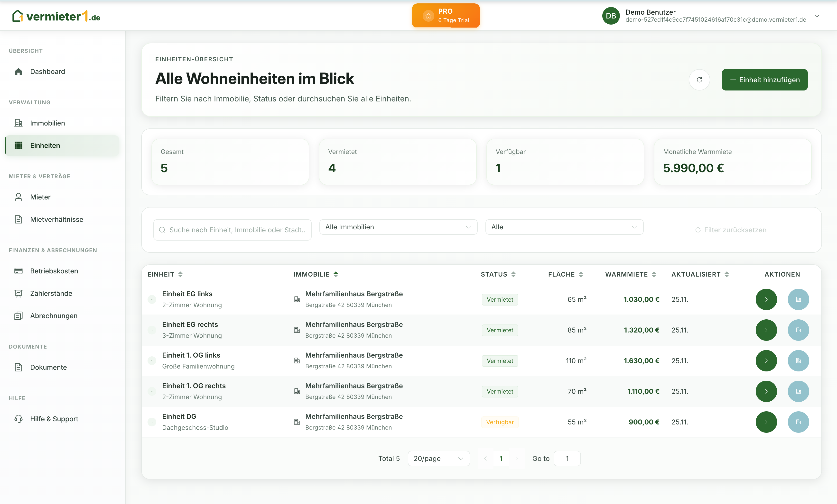
Task: Open the Dashboard from the sidebar
Action: coord(47,72)
